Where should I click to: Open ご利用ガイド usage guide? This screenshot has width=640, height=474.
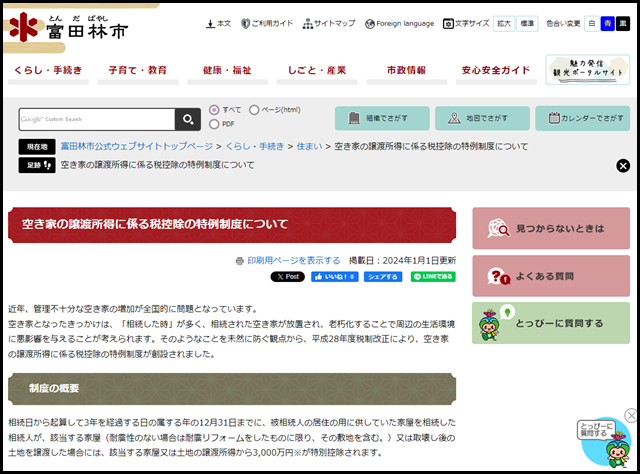pyautogui.click(x=267, y=24)
